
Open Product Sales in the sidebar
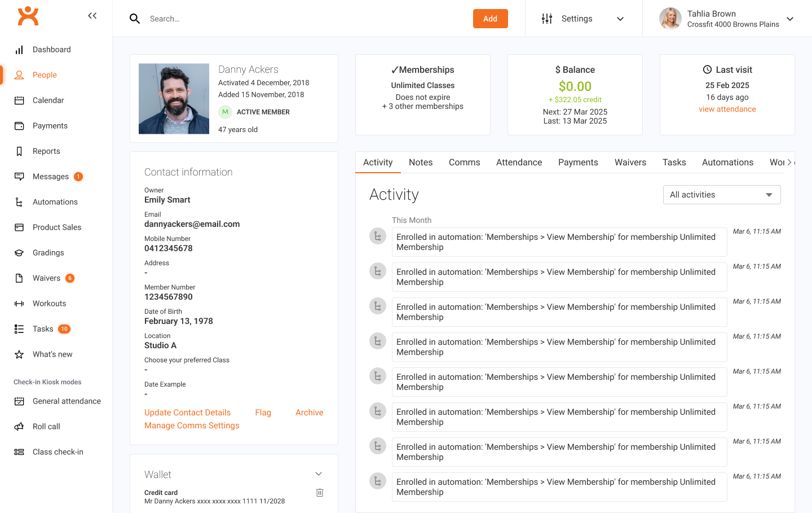point(56,227)
